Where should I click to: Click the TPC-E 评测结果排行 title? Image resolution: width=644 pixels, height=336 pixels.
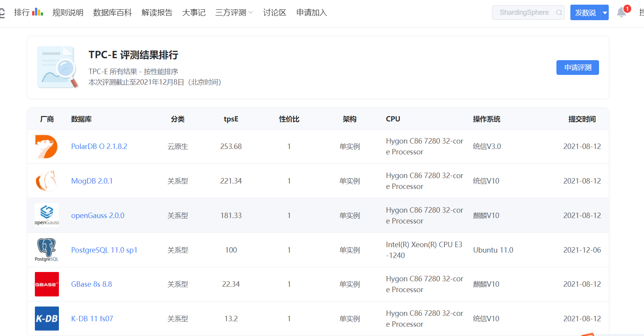coord(133,55)
